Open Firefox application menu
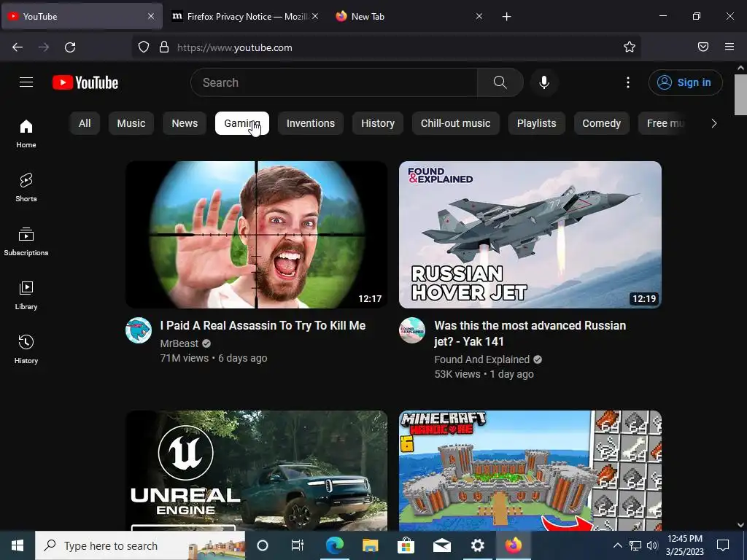 (729, 47)
